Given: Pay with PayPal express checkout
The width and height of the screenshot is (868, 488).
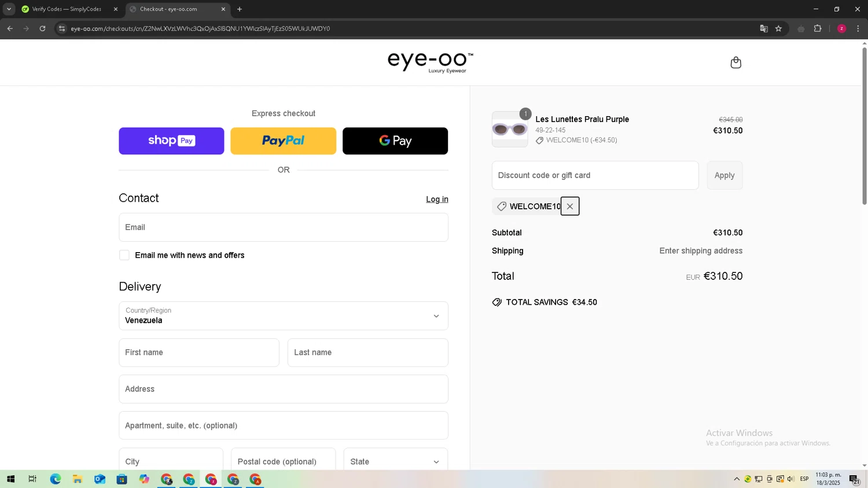Looking at the screenshot, I should [x=284, y=141].
